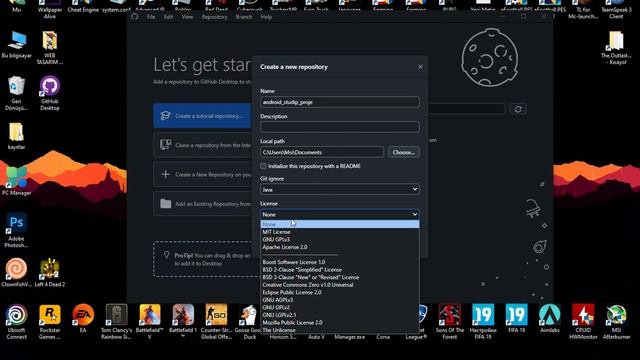Choose GNU GPLv2 license option
The height and width of the screenshot is (360, 640).
pos(340,307)
